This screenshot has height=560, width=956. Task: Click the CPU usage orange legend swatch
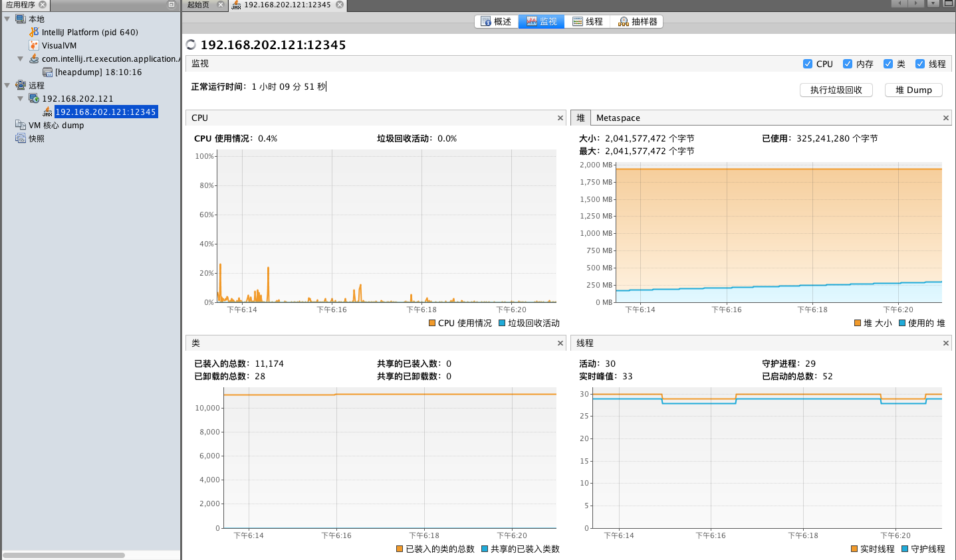(x=432, y=324)
